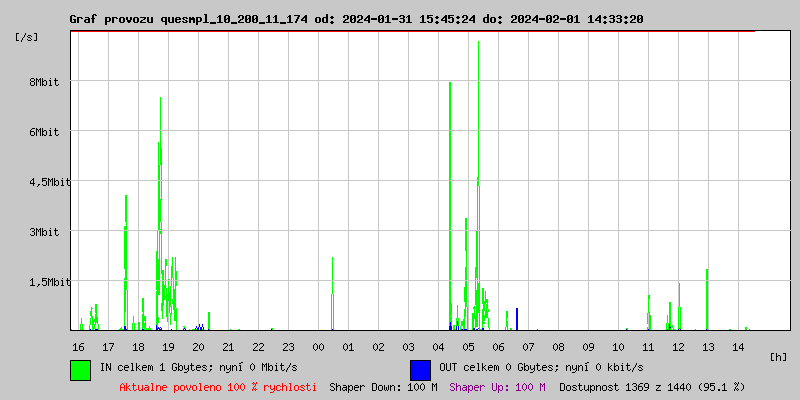Click hour 05 on the time axis
Image resolution: width=800 pixels, height=400 pixels.
[469, 346]
